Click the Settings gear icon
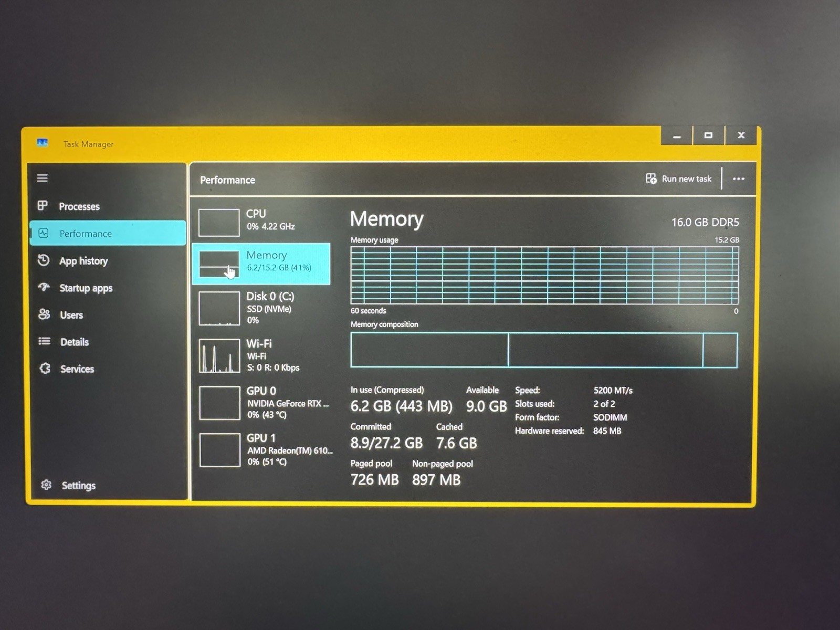 click(x=46, y=485)
